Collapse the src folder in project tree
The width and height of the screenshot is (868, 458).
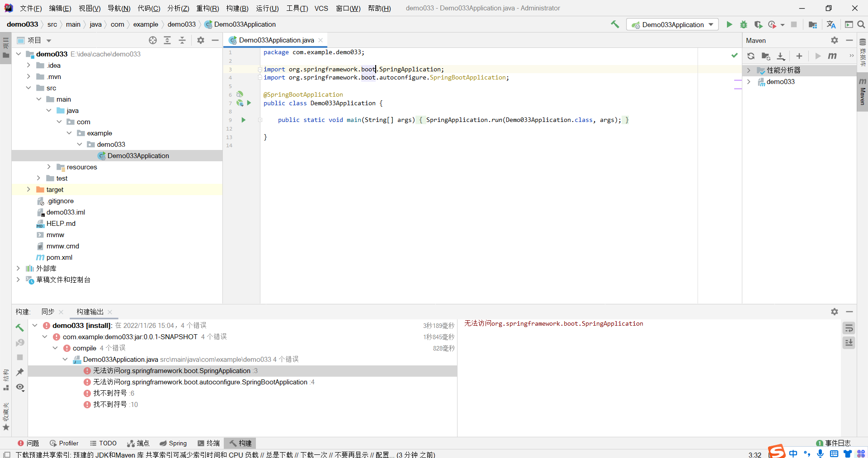click(28, 88)
